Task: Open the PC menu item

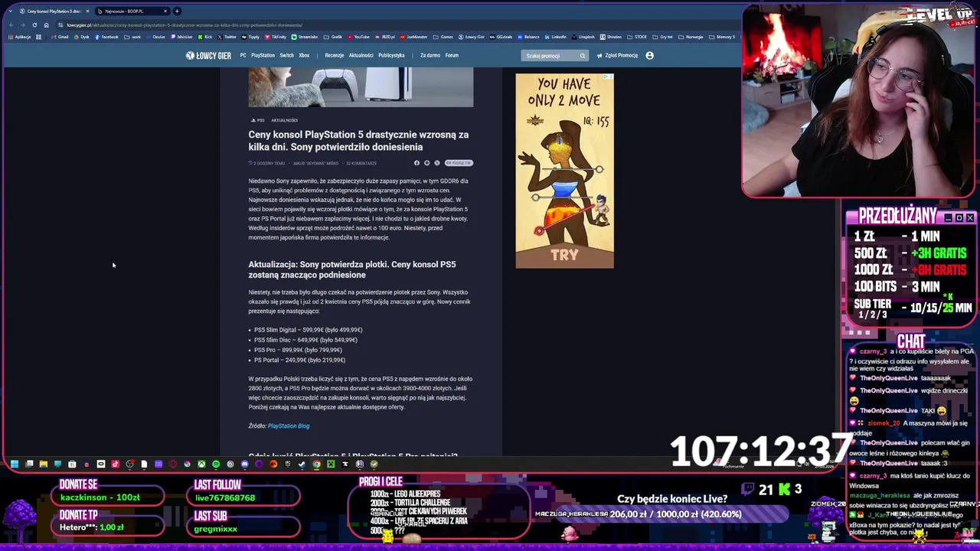Action: point(243,55)
